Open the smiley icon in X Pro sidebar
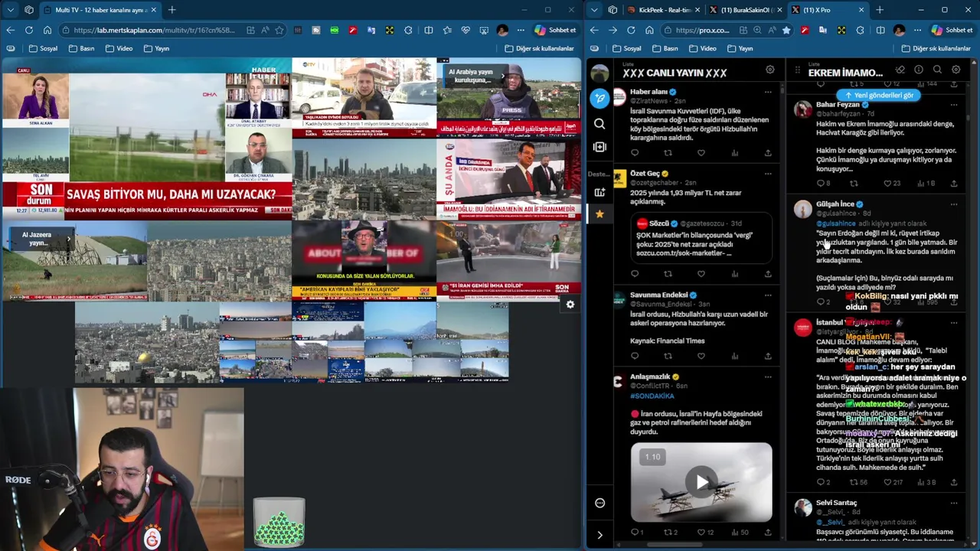Screen dimensions: 980x551 click(599, 503)
